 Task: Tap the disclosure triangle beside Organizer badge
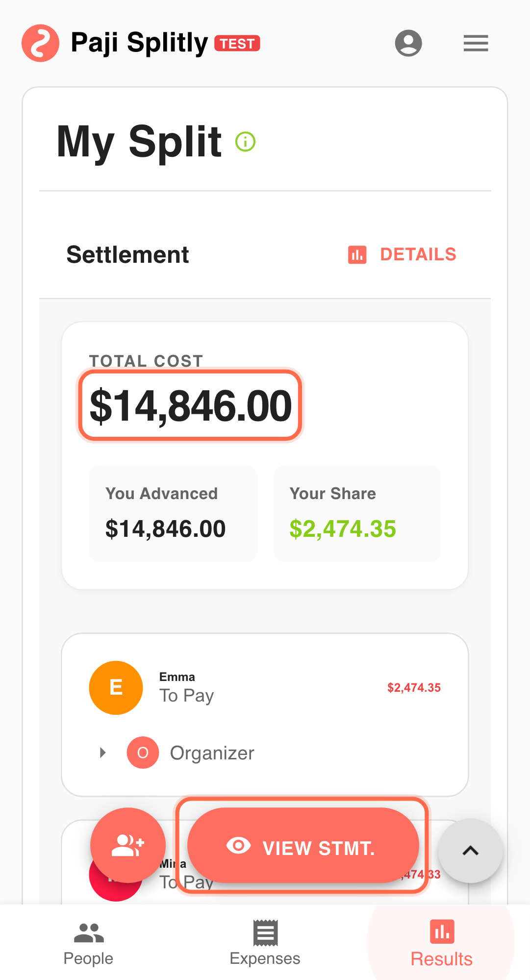(102, 753)
